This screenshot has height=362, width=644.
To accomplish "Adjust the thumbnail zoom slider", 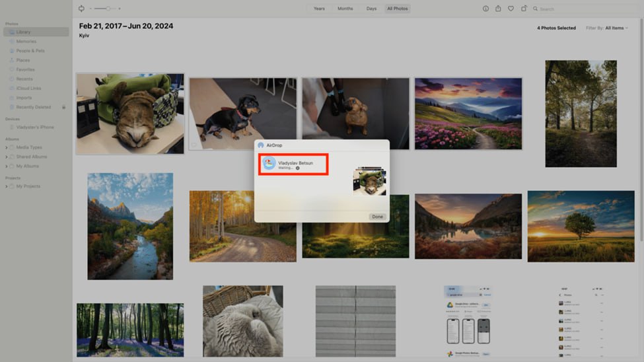I will tap(107, 9).
